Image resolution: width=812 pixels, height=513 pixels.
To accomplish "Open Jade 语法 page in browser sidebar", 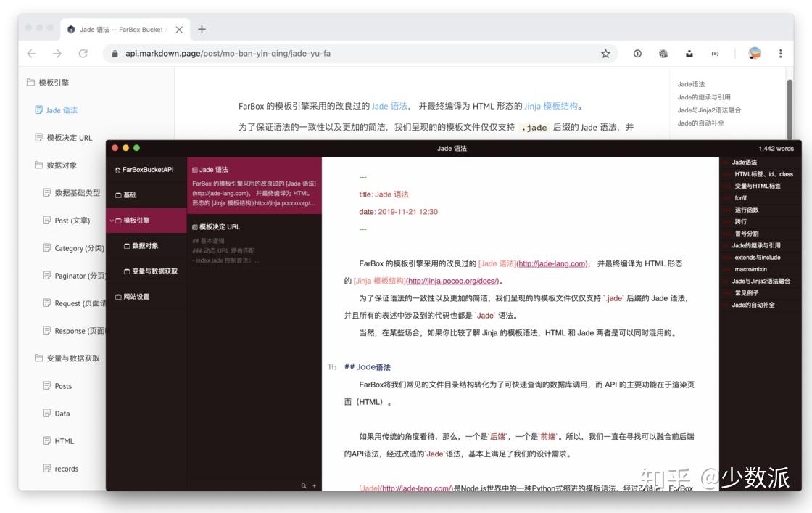I will [x=57, y=110].
